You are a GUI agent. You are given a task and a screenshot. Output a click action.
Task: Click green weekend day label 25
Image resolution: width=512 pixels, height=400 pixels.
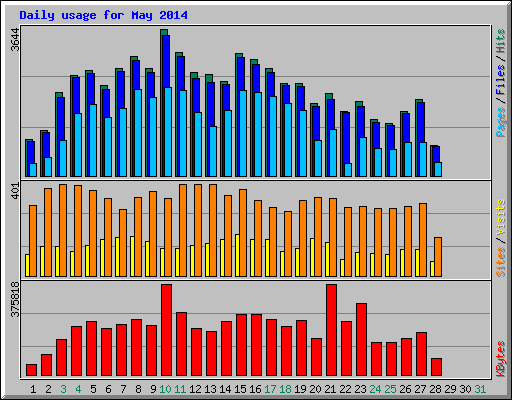pyautogui.click(x=390, y=389)
